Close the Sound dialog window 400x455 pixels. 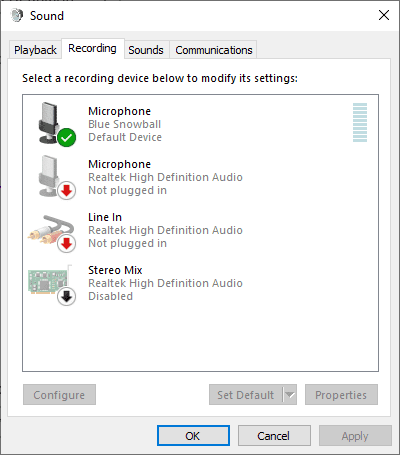[x=384, y=15]
